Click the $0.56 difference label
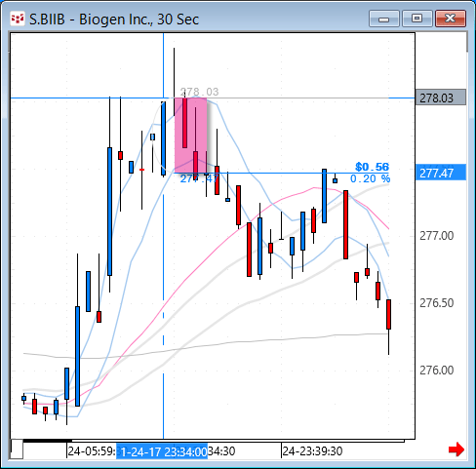The height and width of the screenshot is (469, 476). click(373, 167)
